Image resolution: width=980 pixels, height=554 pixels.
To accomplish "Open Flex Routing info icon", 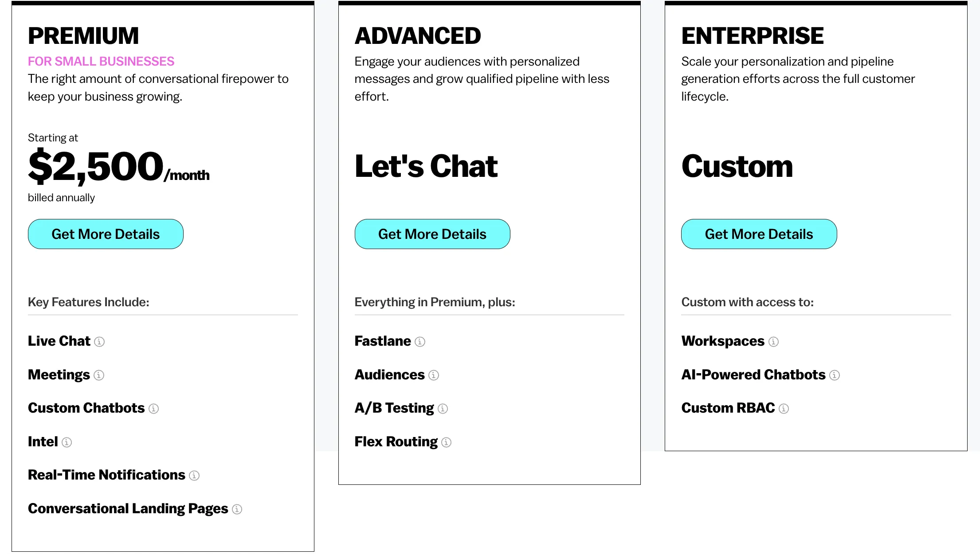I will [x=447, y=442].
